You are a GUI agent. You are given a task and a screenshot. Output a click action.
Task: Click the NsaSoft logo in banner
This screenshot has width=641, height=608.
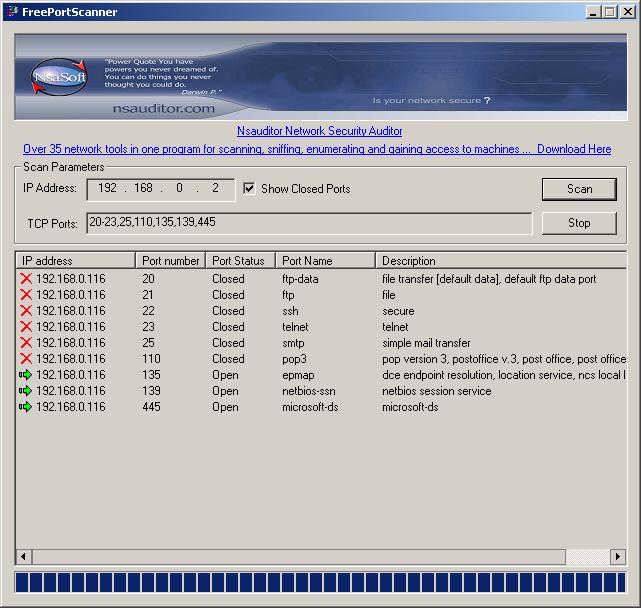click(59, 77)
